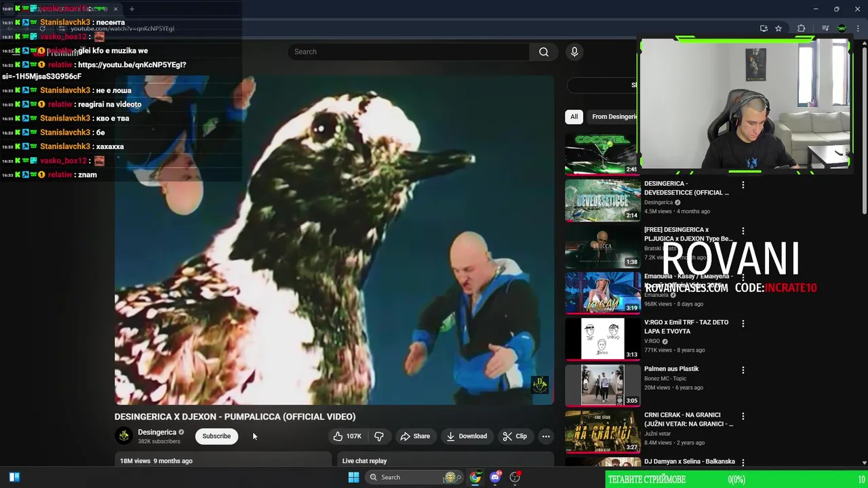868x488 pixels.
Task: Open options for DJ Damyan x Selina video
Action: tap(743, 462)
